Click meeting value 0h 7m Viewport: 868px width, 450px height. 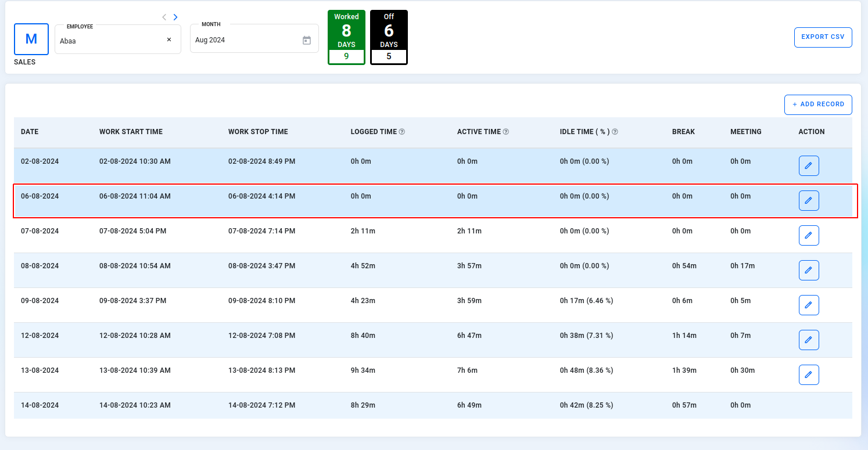741,336
